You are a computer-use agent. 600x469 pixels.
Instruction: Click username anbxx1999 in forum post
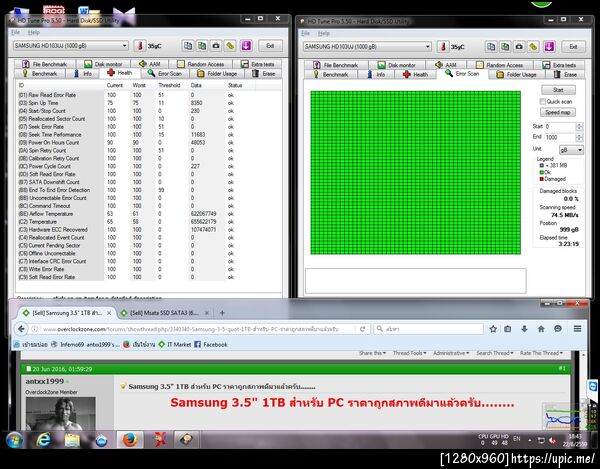coord(44,381)
